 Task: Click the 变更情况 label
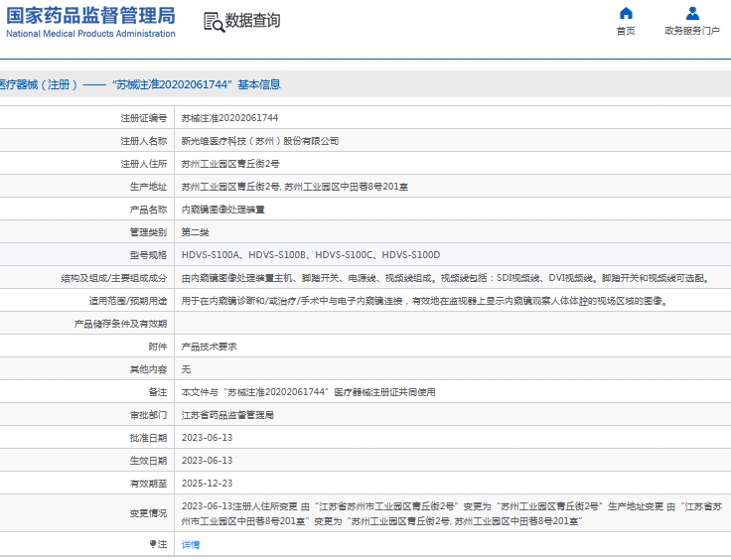[148, 513]
